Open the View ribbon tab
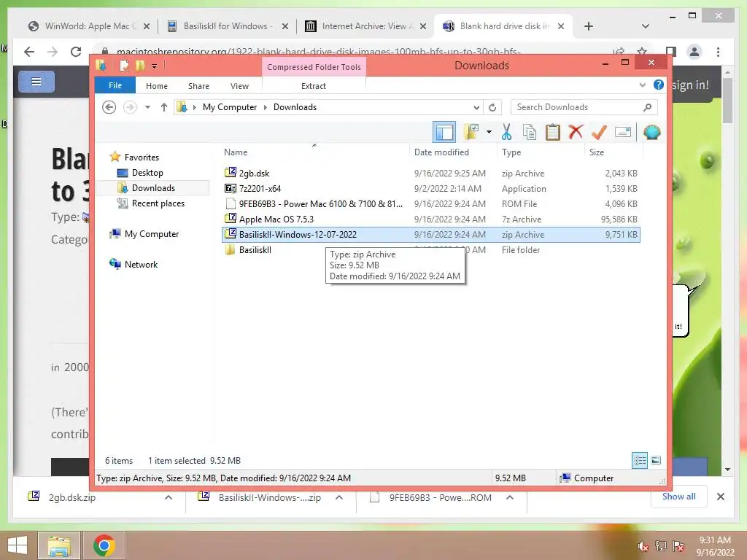Image resolution: width=747 pixels, height=560 pixels. 239,86
